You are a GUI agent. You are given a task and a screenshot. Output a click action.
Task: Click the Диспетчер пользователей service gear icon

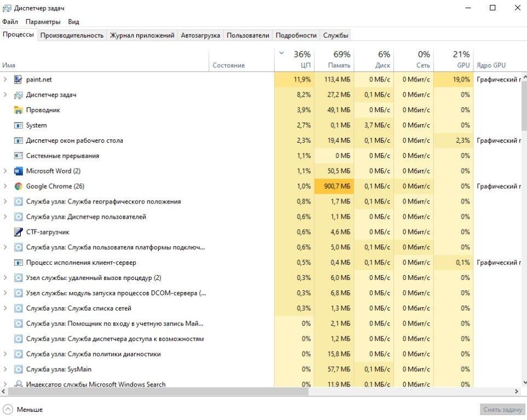[18, 217]
